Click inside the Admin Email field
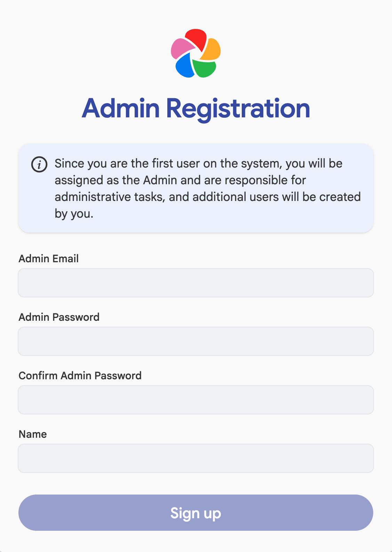This screenshot has width=392, height=552. point(196,282)
